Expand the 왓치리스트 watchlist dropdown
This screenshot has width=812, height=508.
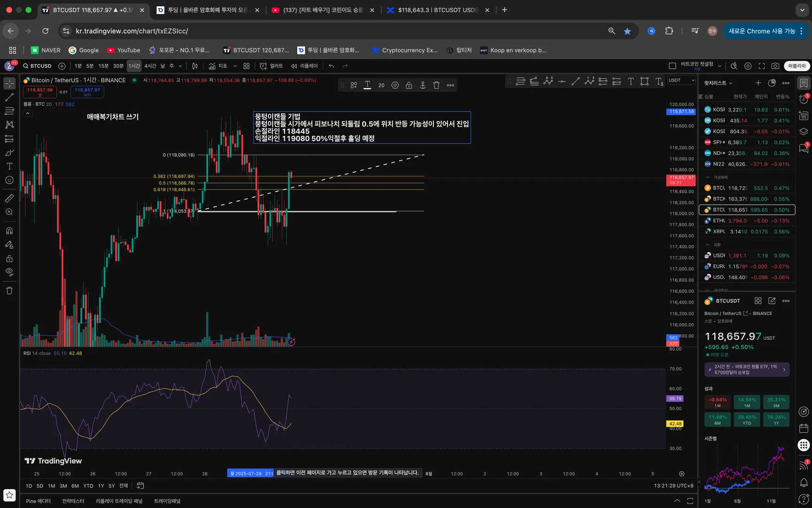tap(718, 83)
